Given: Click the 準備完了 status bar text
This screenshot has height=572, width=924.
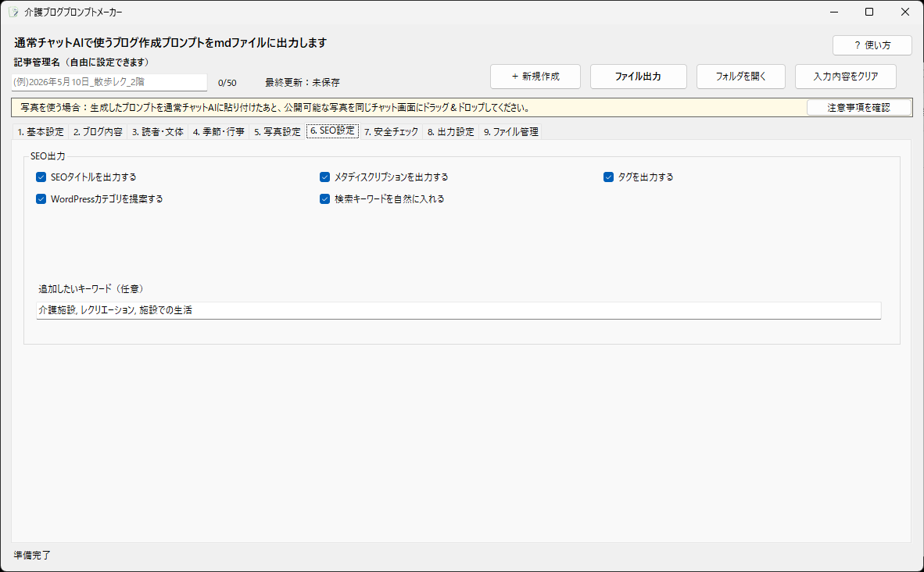Looking at the screenshot, I should (32, 556).
